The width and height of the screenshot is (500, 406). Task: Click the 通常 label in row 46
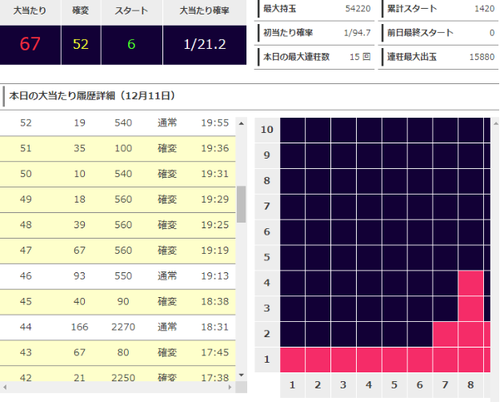pos(167,276)
